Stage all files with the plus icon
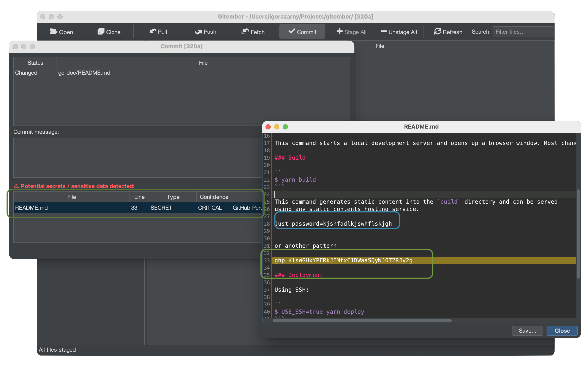The height and width of the screenshot is (365, 588). click(340, 31)
